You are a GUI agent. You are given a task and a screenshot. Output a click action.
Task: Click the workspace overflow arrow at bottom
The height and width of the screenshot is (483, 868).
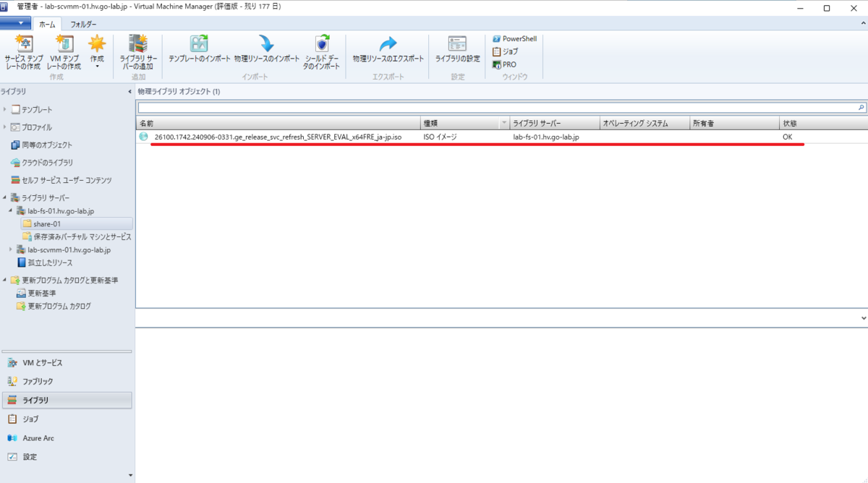(130, 475)
